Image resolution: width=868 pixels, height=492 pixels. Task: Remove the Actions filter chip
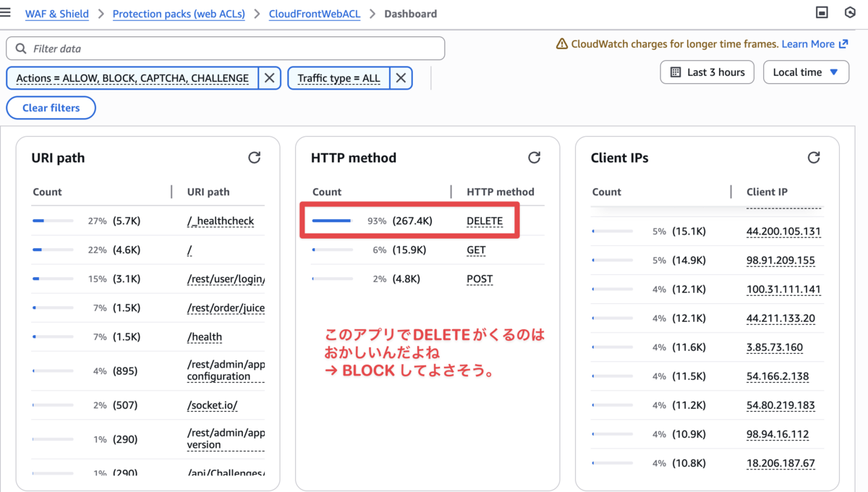(x=270, y=78)
